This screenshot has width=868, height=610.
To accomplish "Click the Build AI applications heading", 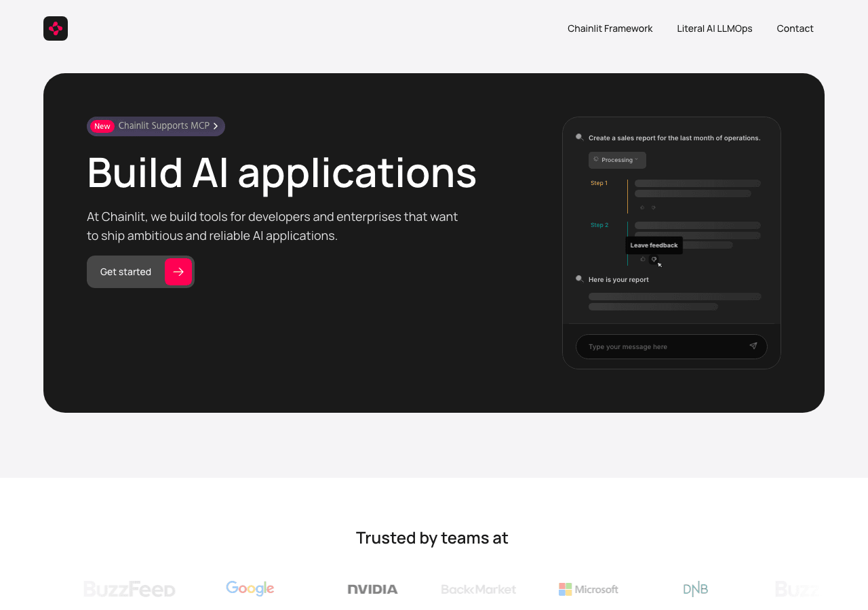I will click(x=282, y=172).
